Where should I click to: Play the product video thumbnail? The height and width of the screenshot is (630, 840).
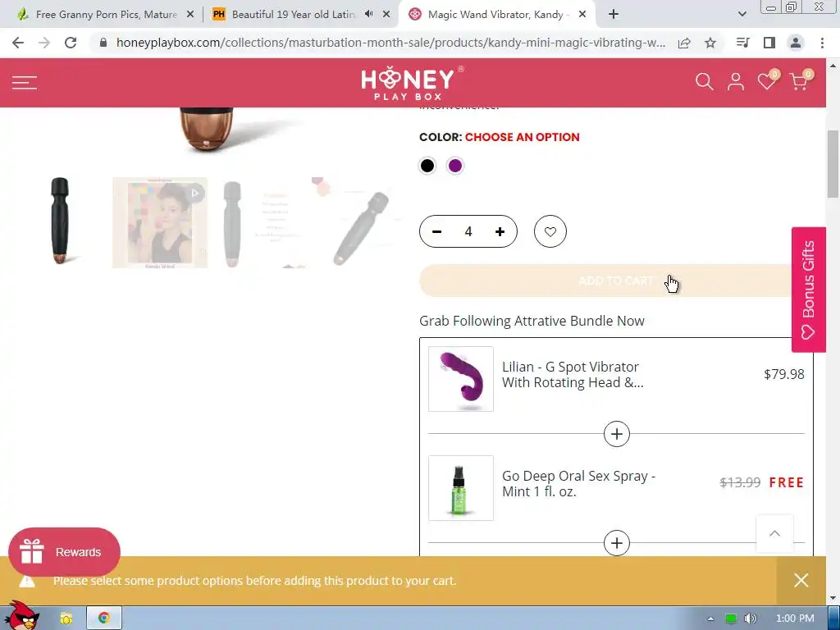pyautogui.click(x=160, y=221)
